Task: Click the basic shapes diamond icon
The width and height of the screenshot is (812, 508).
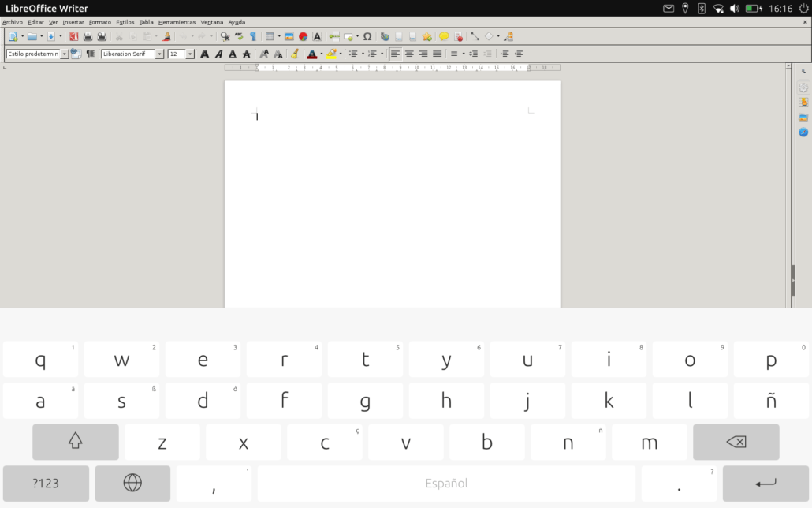Action: 489,36
